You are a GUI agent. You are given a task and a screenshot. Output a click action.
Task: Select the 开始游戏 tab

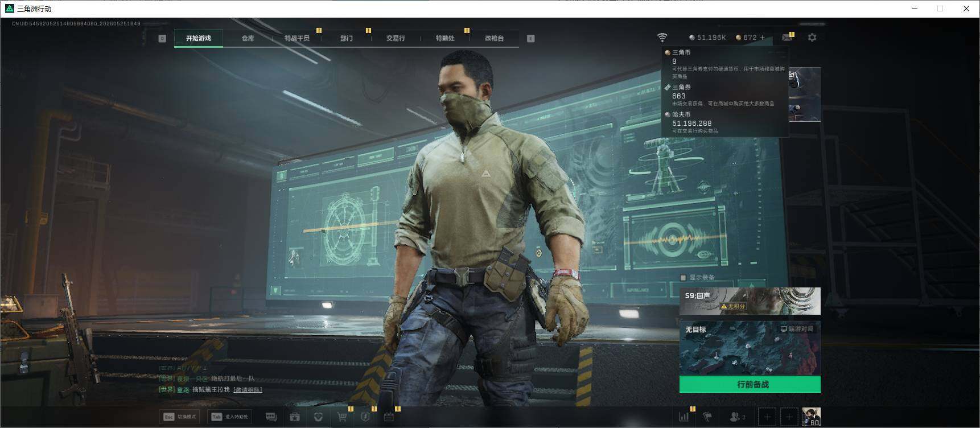[199, 38]
